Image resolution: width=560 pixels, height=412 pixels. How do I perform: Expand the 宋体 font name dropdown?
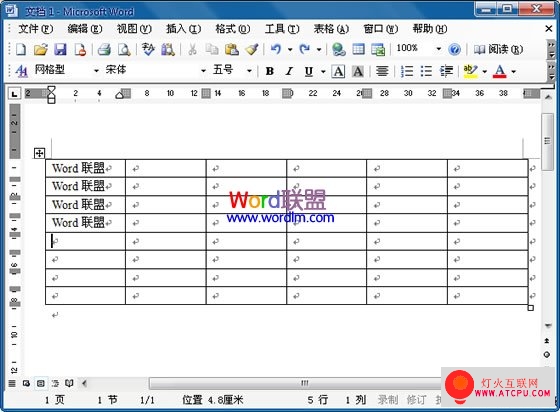203,71
